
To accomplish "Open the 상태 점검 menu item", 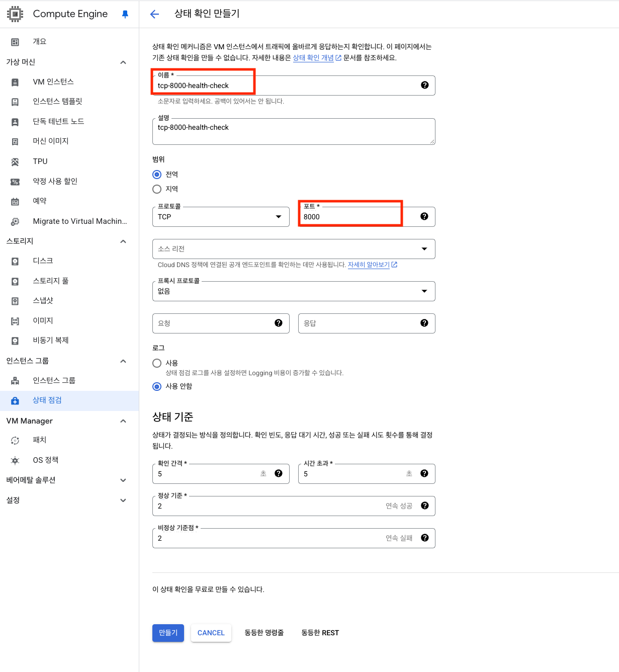I will point(69,400).
